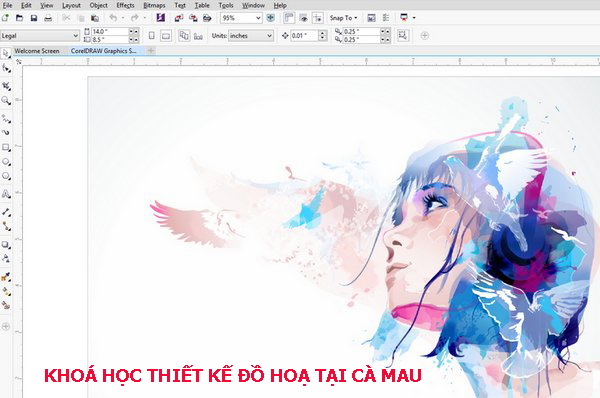Export the document via toolbar
This screenshot has width=600, height=398.
point(193,18)
